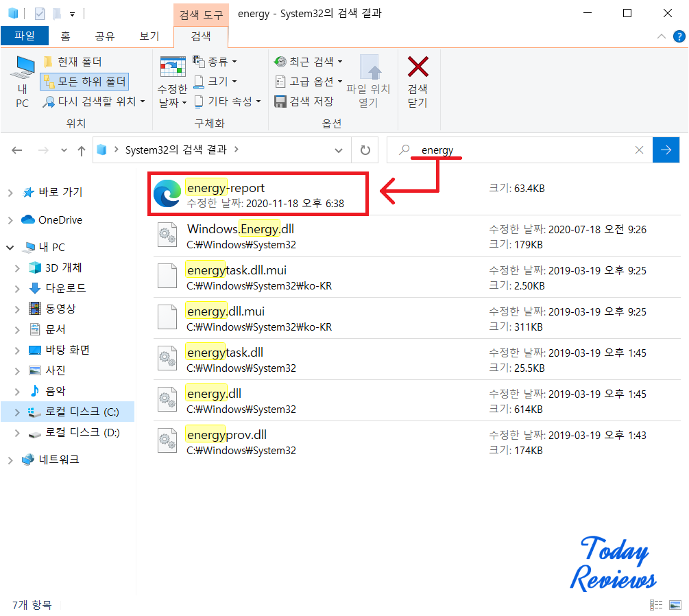Toggle 모든 하위 폴더 search scope
689x616 pixels.
[x=84, y=82]
